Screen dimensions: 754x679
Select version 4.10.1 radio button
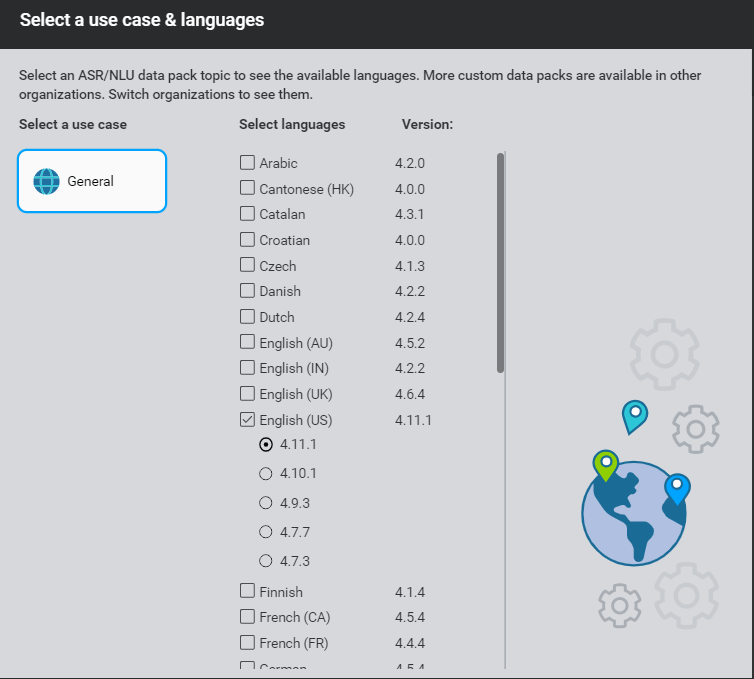click(x=266, y=473)
